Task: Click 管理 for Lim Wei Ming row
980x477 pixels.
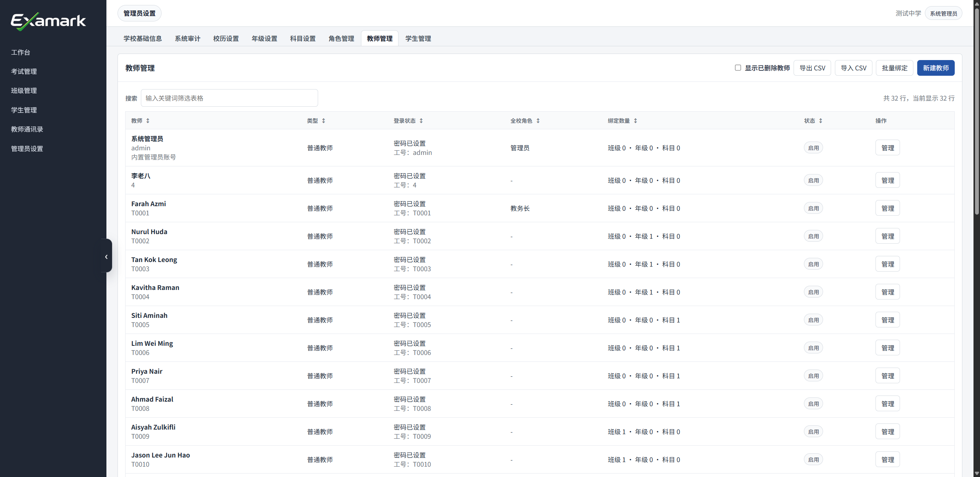Action: (x=888, y=348)
